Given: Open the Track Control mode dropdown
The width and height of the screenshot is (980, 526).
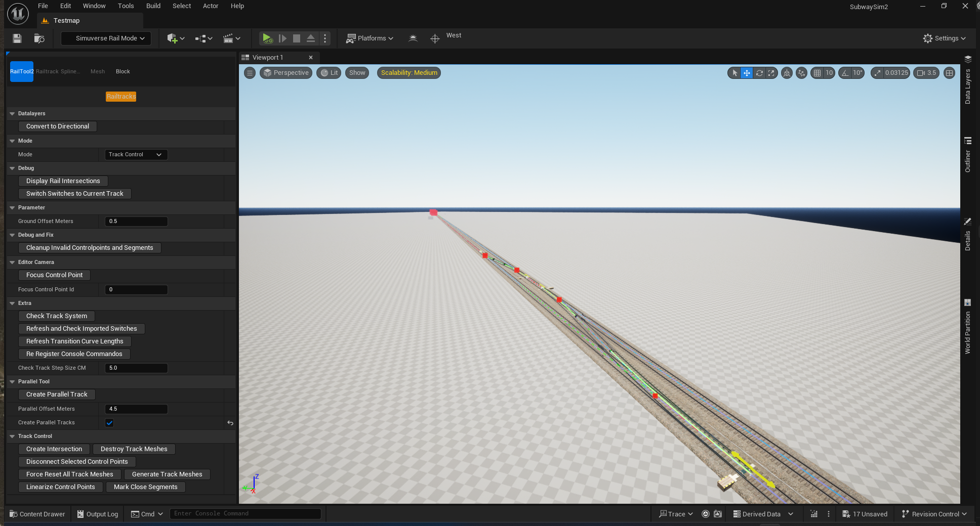Looking at the screenshot, I should coord(135,155).
